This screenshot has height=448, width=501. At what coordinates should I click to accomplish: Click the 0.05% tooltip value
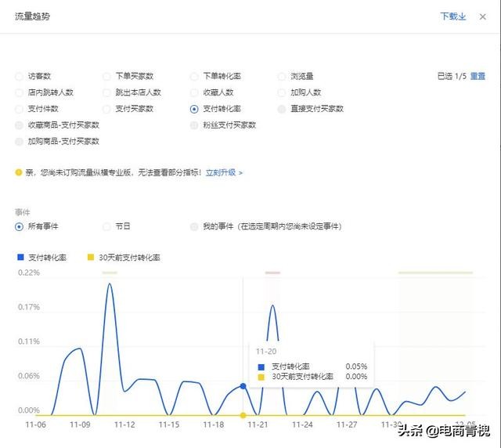pos(356,367)
